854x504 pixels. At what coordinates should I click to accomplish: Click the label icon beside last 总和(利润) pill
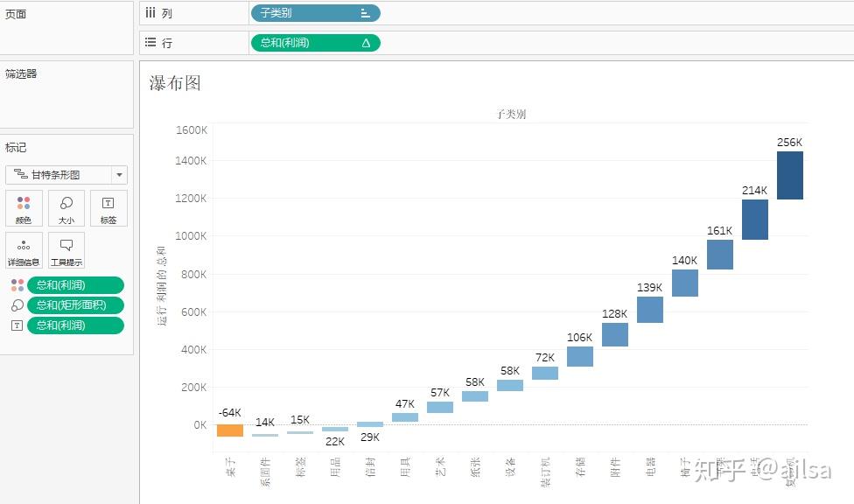coord(17,325)
